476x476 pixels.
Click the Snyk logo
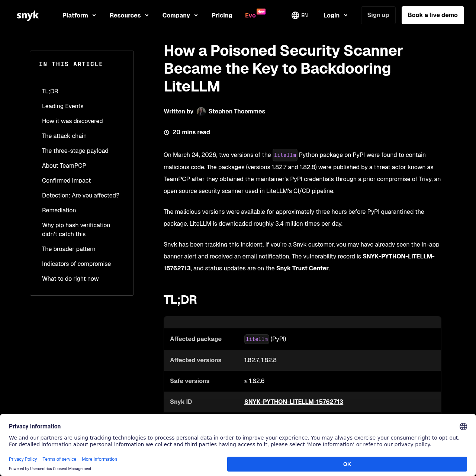click(x=28, y=15)
